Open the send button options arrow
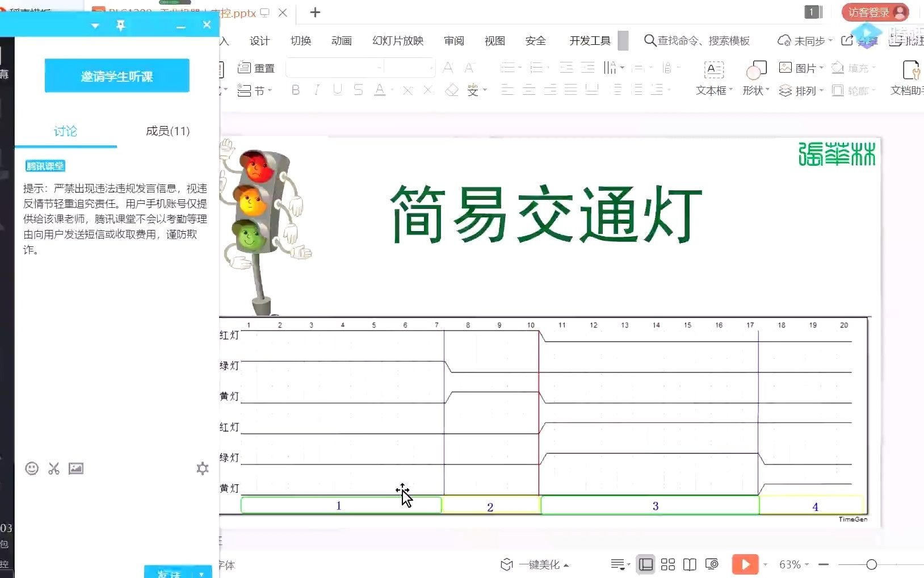This screenshot has height=578, width=924. 202,573
